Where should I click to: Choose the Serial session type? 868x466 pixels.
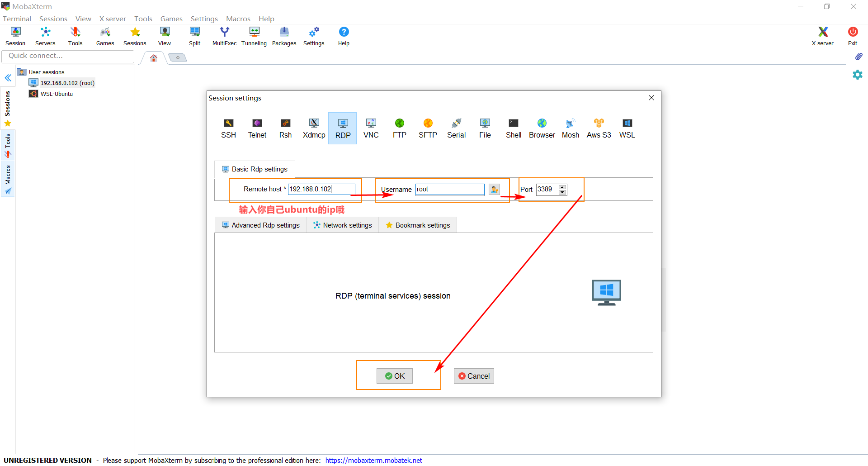[457, 128]
